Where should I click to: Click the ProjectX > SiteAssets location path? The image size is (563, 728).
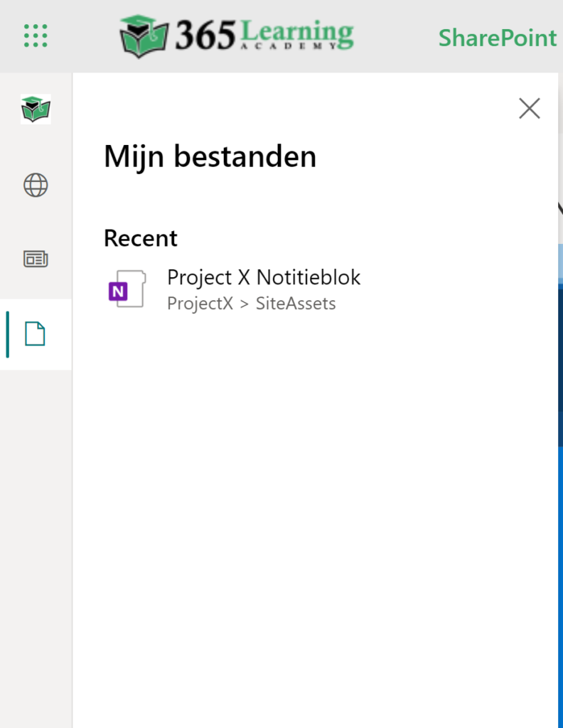pyautogui.click(x=251, y=304)
